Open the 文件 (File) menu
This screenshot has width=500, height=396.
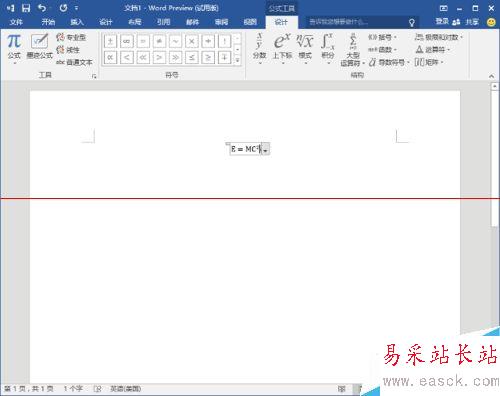[16, 22]
